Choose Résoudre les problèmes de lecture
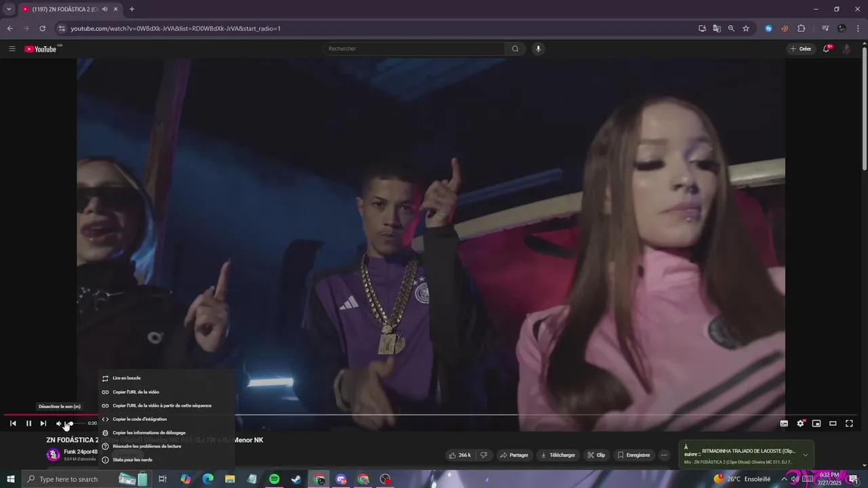The height and width of the screenshot is (488, 868). coord(166,446)
